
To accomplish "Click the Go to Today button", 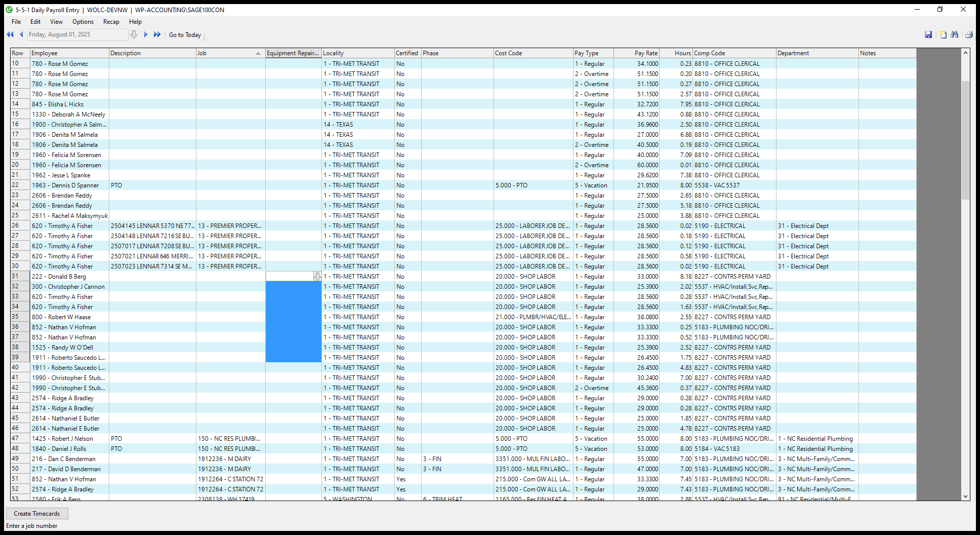I will point(185,35).
